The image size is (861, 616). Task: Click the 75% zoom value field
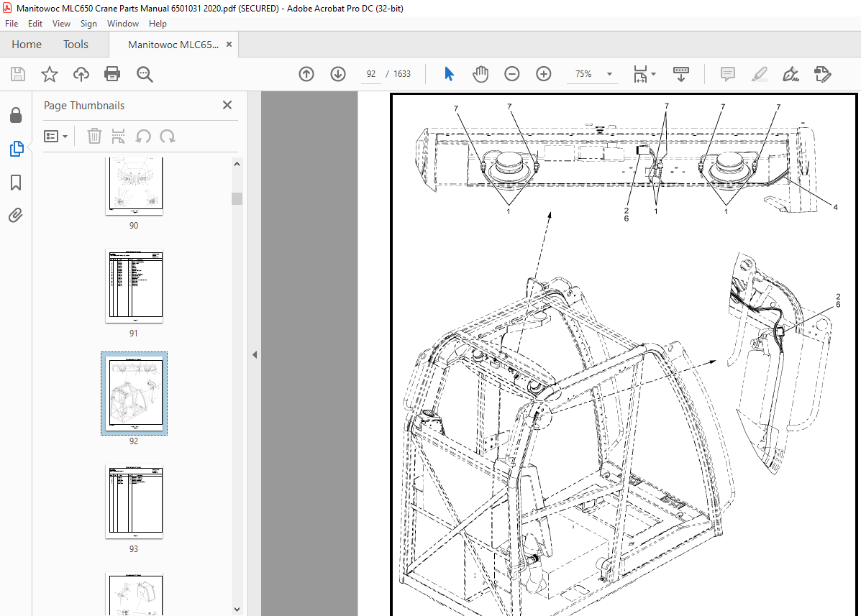click(x=583, y=74)
